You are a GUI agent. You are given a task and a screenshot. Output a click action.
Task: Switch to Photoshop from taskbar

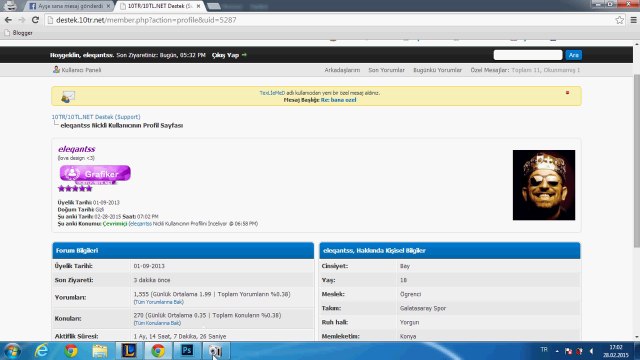tap(187, 351)
